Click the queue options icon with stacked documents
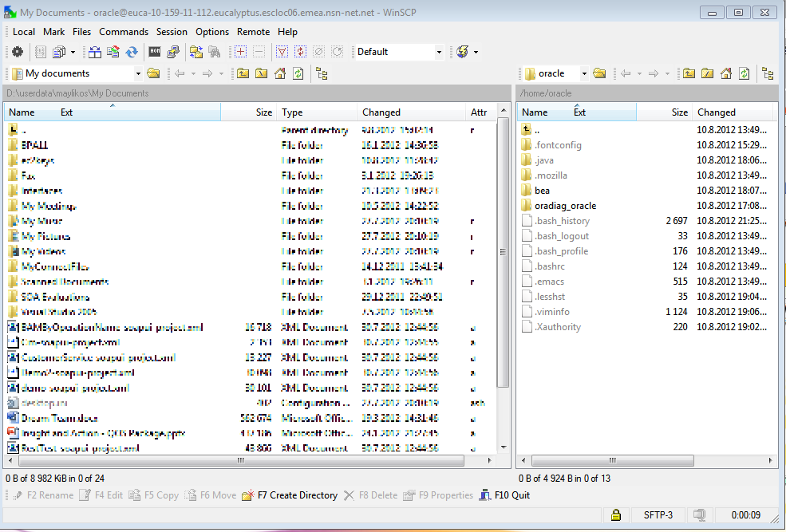 coord(59,52)
